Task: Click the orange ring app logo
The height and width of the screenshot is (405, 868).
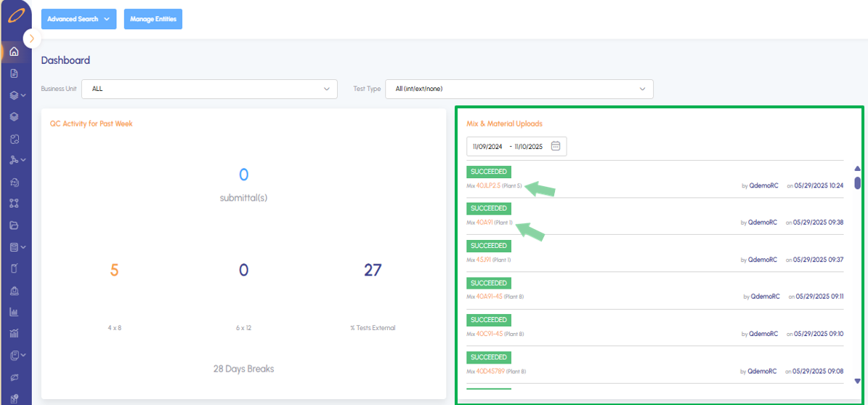Action: point(15,17)
